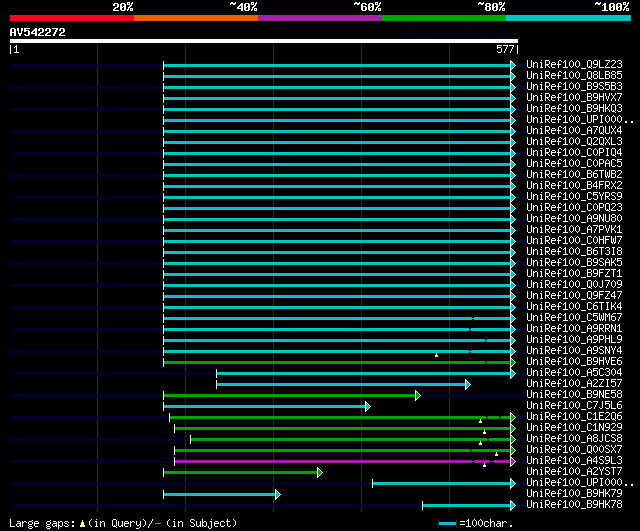
Task: Click on UniRef100_B9HVX7 hit name
Action: click(x=574, y=98)
